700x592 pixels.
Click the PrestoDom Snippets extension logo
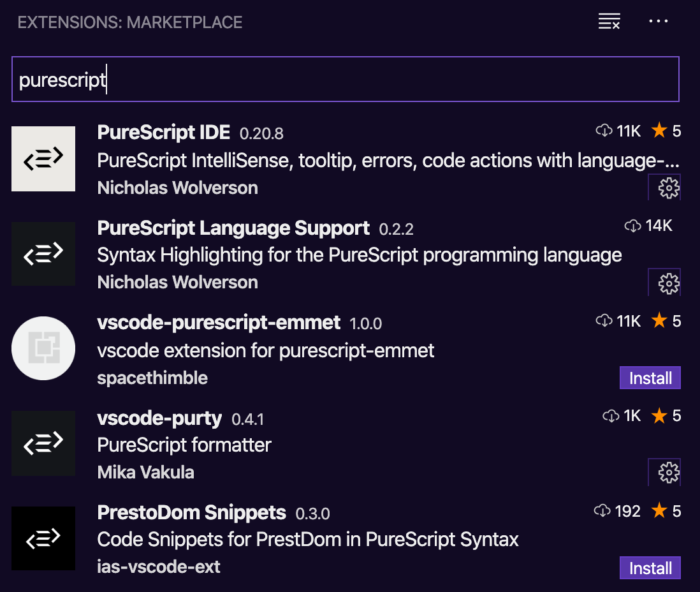(x=43, y=538)
